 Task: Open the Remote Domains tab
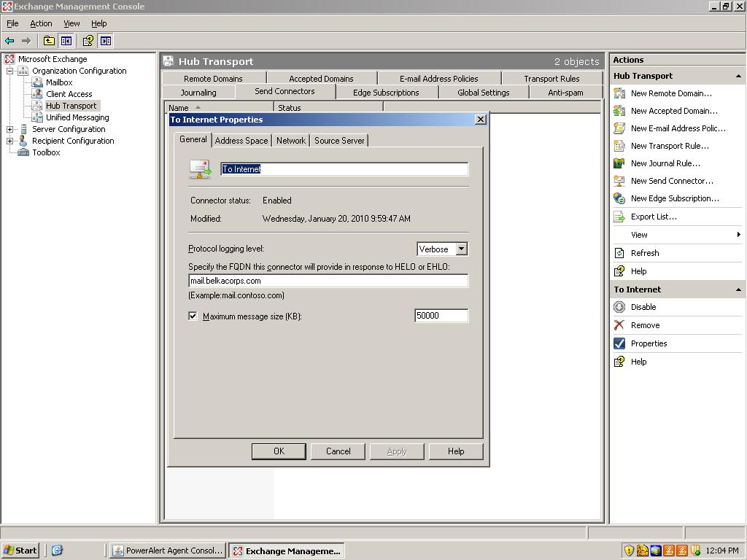214,79
